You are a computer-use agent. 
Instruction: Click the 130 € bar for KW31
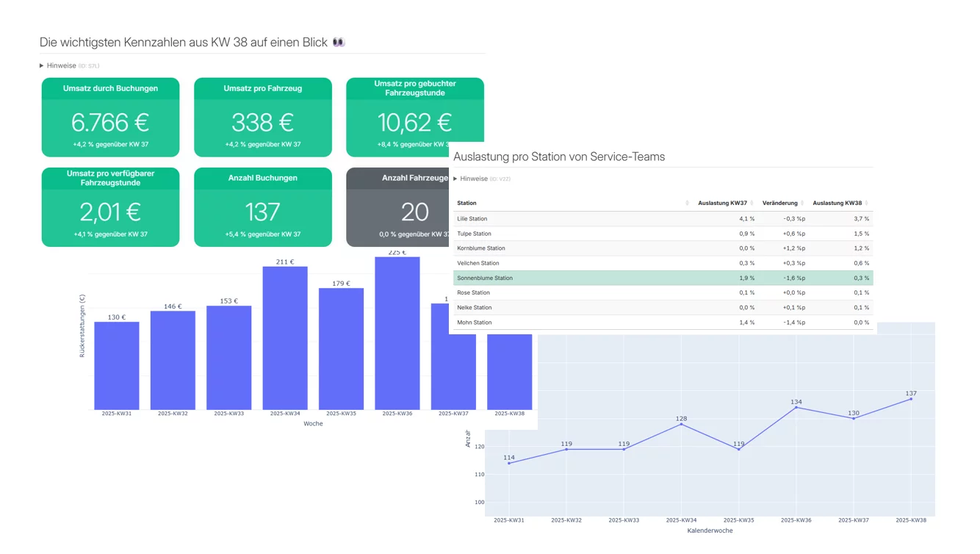pos(116,366)
